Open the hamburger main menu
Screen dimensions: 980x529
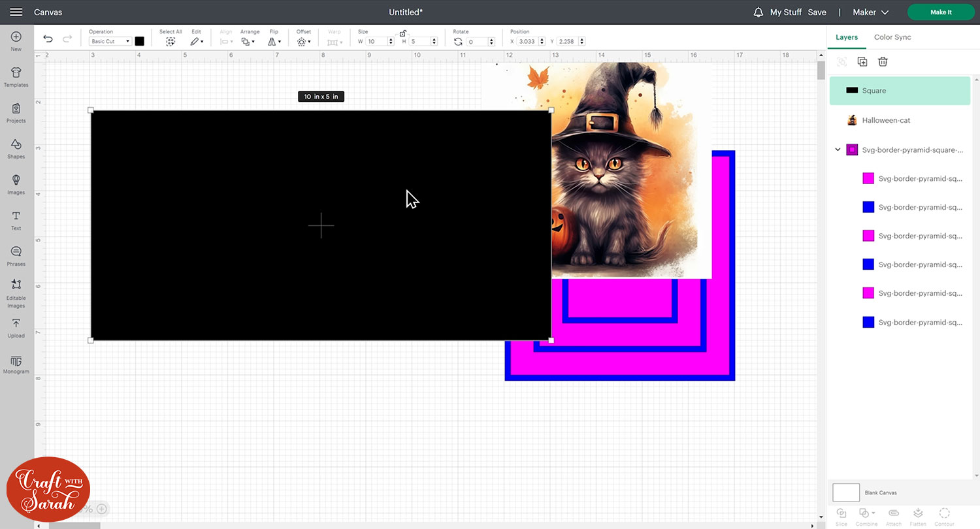tap(16, 12)
